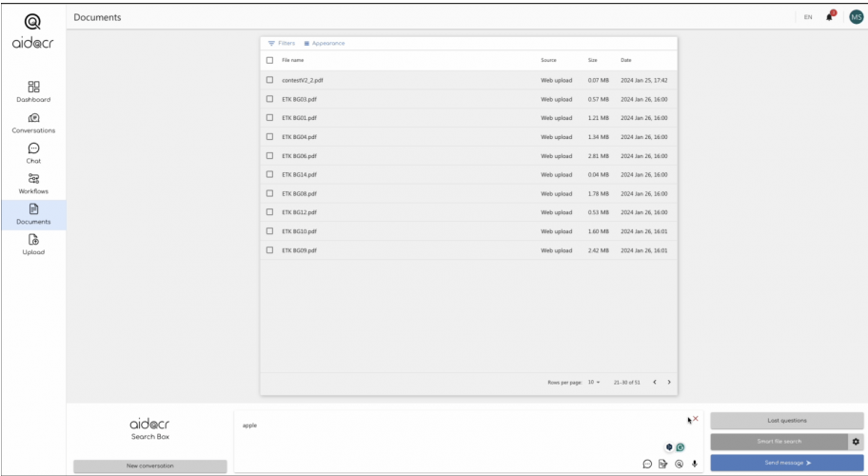868x476 pixels.
Task: Click the green Grammarly icon
Action: coord(681,447)
